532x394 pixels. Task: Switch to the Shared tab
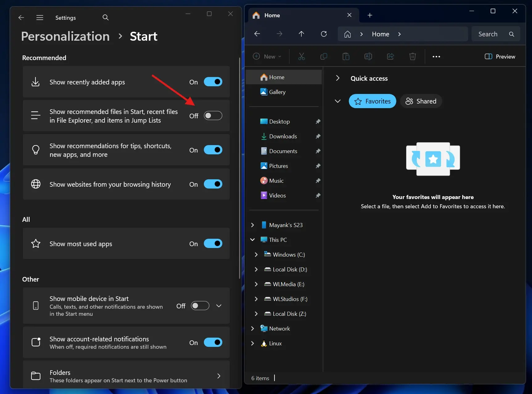tap(421, 101)
